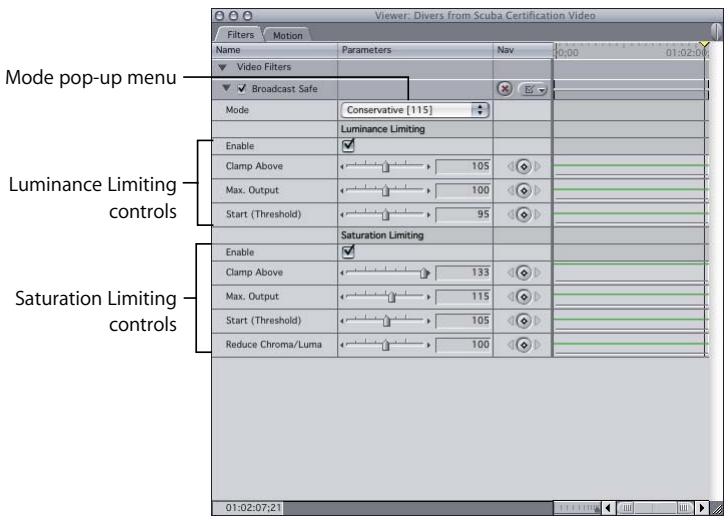Click the Name column header
728x520 pixels.
coord(276,50)
